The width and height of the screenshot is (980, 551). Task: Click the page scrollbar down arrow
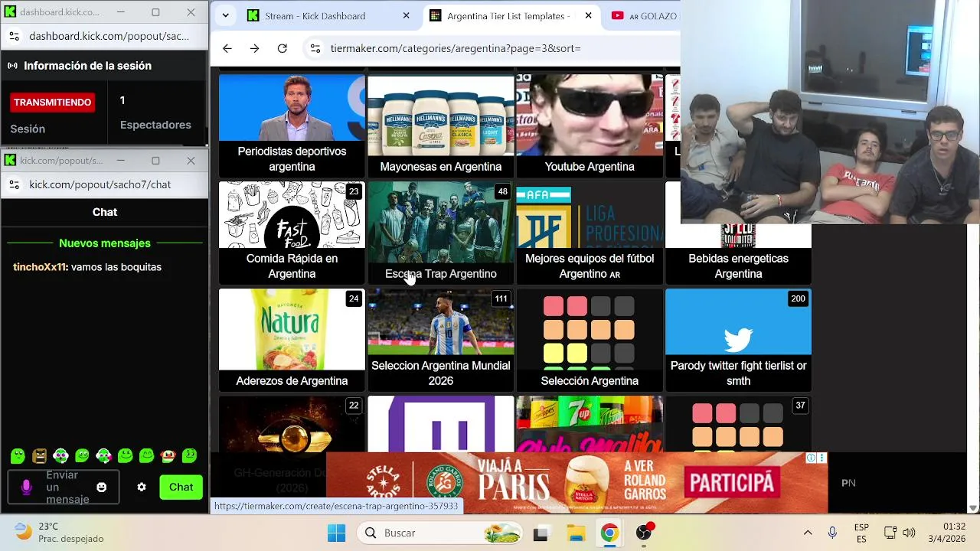(973, 507)
